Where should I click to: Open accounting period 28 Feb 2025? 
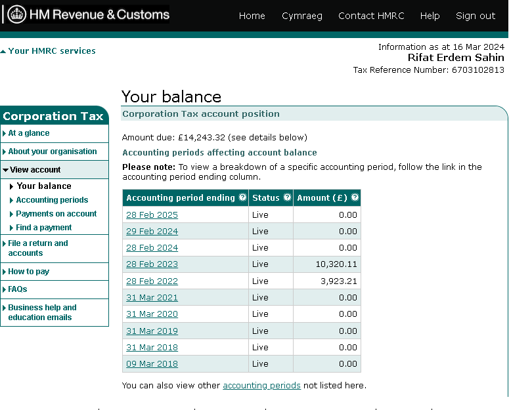tap(152, 215)
